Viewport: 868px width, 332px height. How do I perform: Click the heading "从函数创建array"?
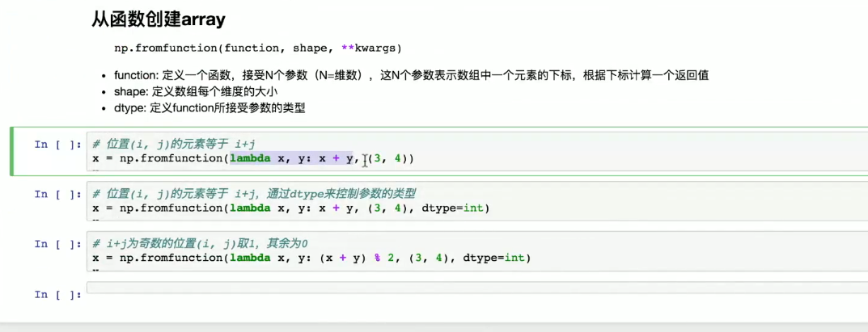pyautogui.click(x=159, y=20)
